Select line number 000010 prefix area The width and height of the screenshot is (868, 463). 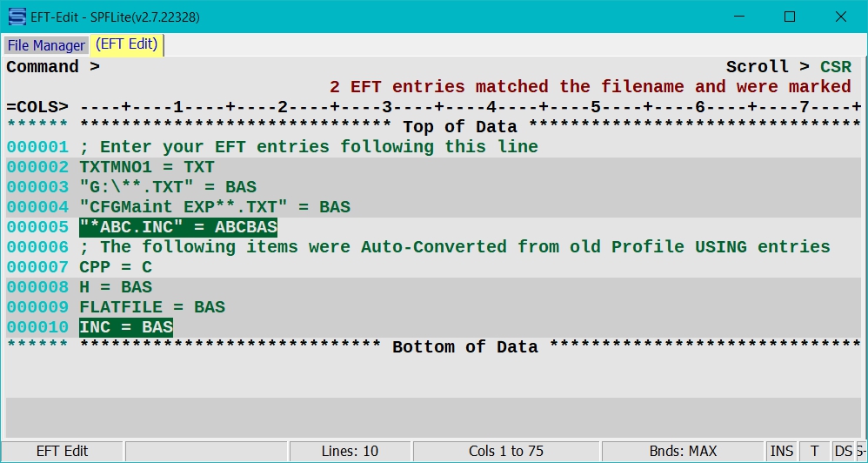[x=37, y=327]
